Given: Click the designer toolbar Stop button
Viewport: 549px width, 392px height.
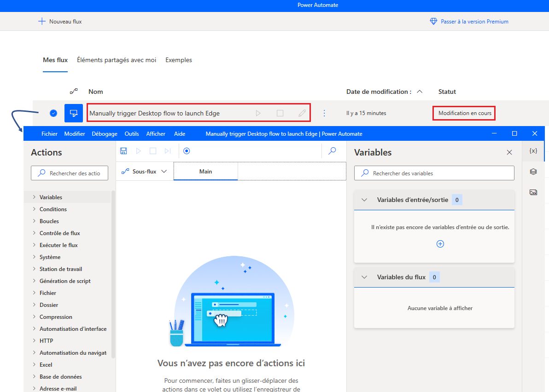Looking at the screenshot, I should click(x=153, y=151).
